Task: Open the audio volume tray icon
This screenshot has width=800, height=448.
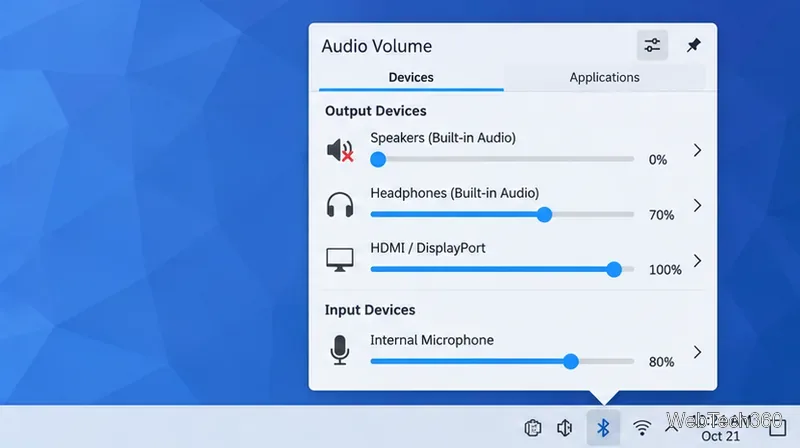Action: (x=565, y=428)
